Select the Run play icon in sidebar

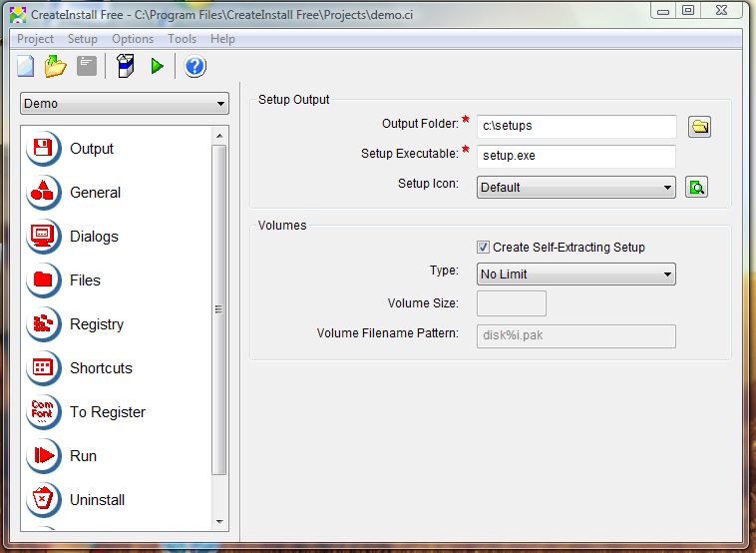[44, 455]
